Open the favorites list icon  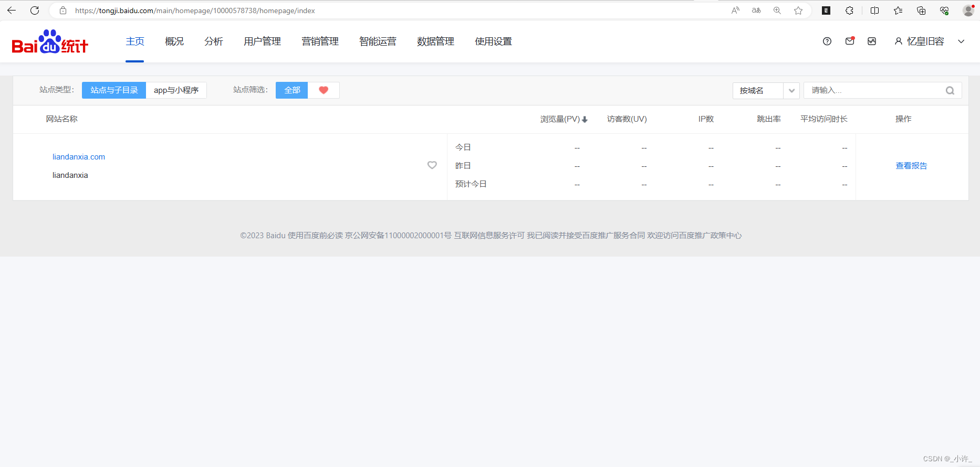coord(898,10)
